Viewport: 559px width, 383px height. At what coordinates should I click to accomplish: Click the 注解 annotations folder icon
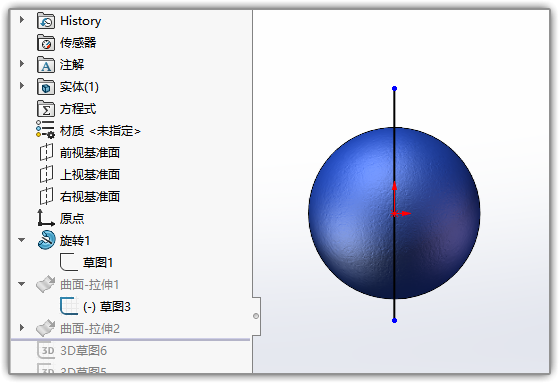[x=46, y=65]
